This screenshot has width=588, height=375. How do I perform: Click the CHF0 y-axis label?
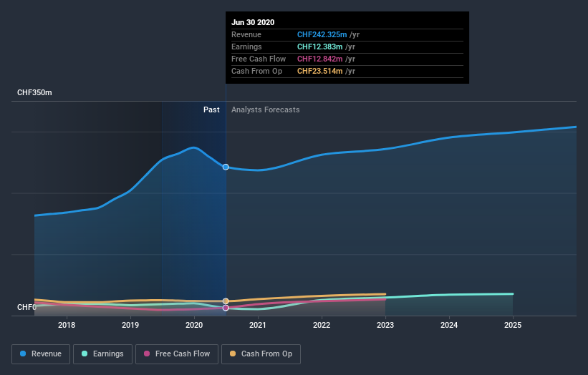(26, 307)
